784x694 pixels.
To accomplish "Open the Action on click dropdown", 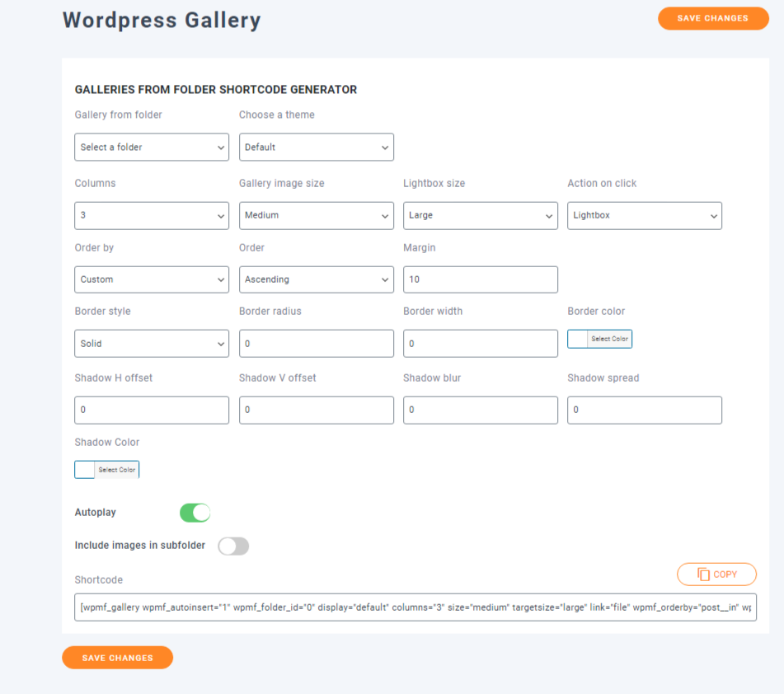I will point(645,215).
